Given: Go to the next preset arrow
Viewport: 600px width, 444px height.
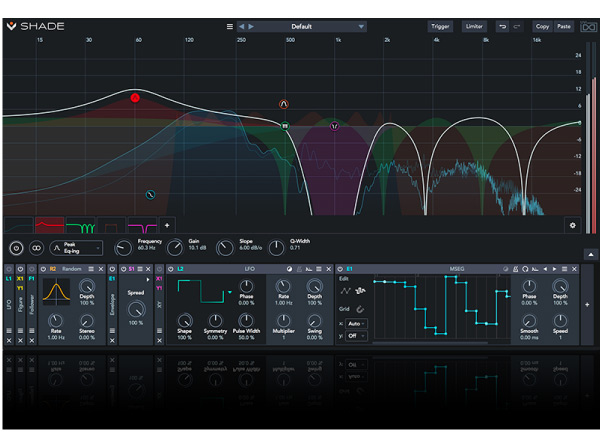Looking at the screenshot, I should (x=251, y=26).
